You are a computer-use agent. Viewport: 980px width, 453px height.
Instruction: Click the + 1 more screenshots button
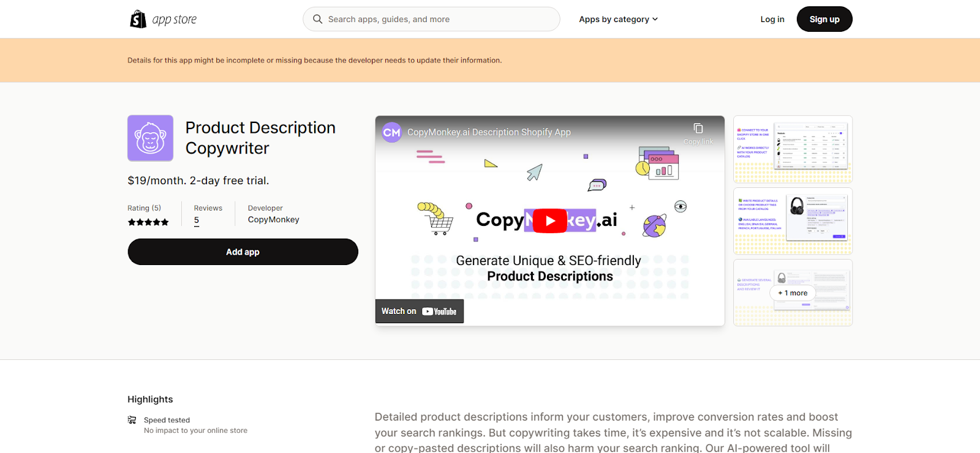(x=793, y=293)
